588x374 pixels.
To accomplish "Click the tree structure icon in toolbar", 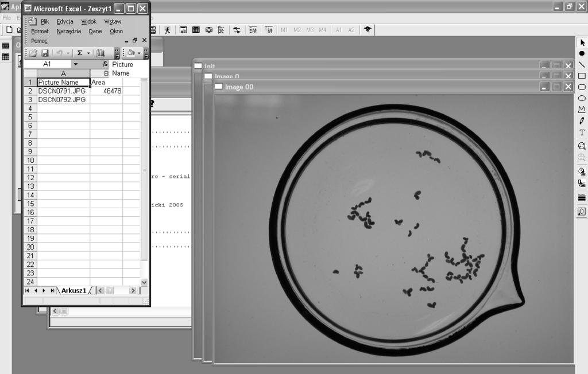I will click(221, 30).
